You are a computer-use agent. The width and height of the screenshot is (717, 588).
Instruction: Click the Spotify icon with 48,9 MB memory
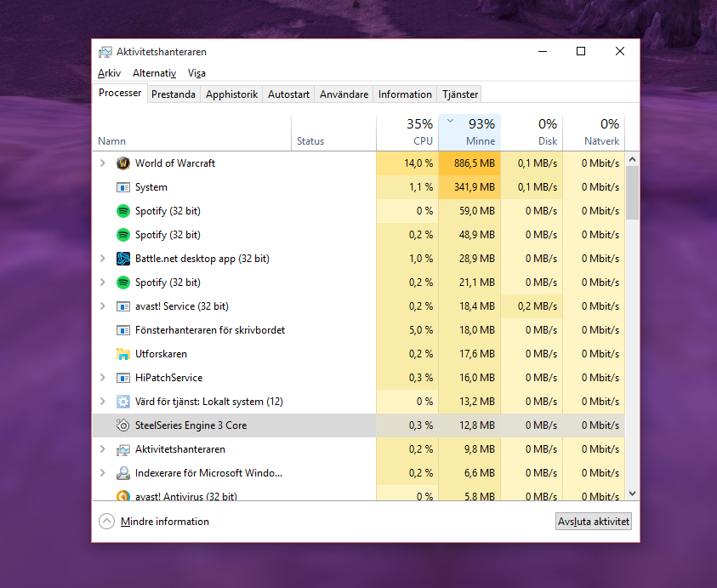click(123, 235)
